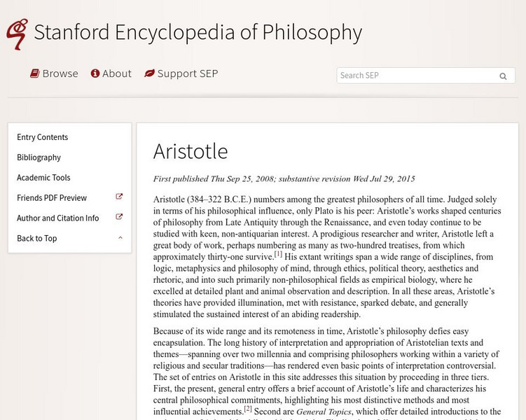Click external link icon next to Author and Citation Info
This screenshot has height=420, width=526.
(x=119, y=218)
